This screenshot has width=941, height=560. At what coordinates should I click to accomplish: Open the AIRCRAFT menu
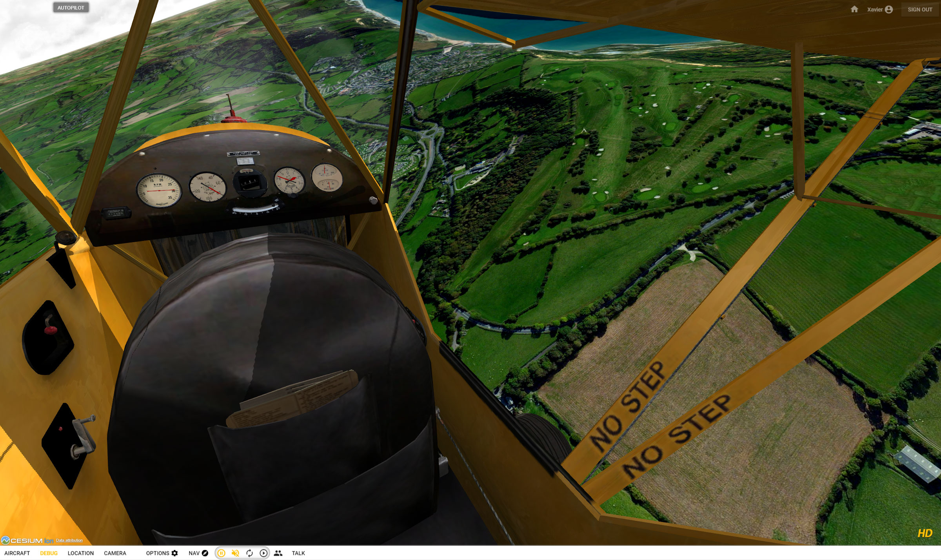click(17, 553)
